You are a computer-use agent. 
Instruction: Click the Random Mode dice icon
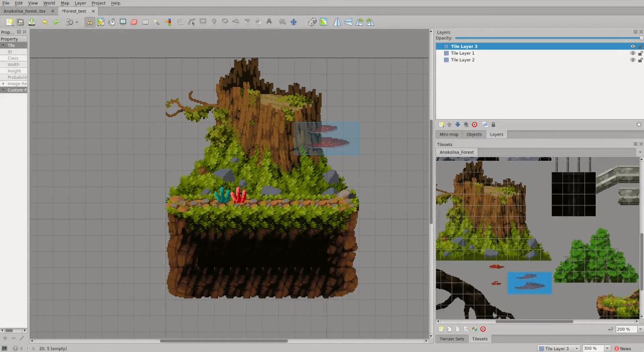coord(312,22)
